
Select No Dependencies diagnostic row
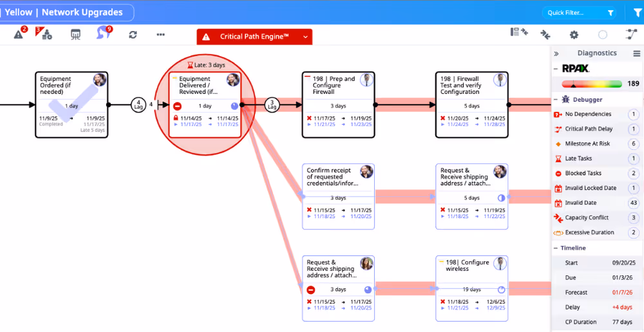[x=597, y=114]
